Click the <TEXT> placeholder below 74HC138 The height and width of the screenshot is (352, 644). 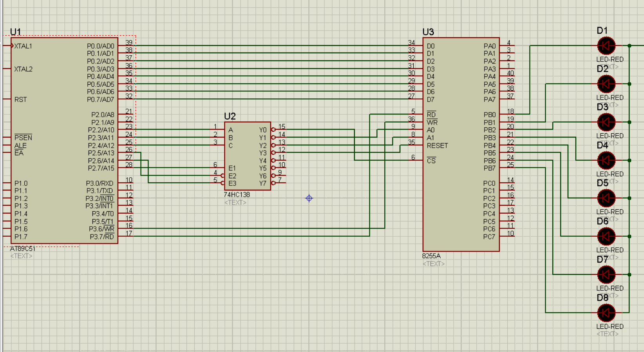[235, 203]
